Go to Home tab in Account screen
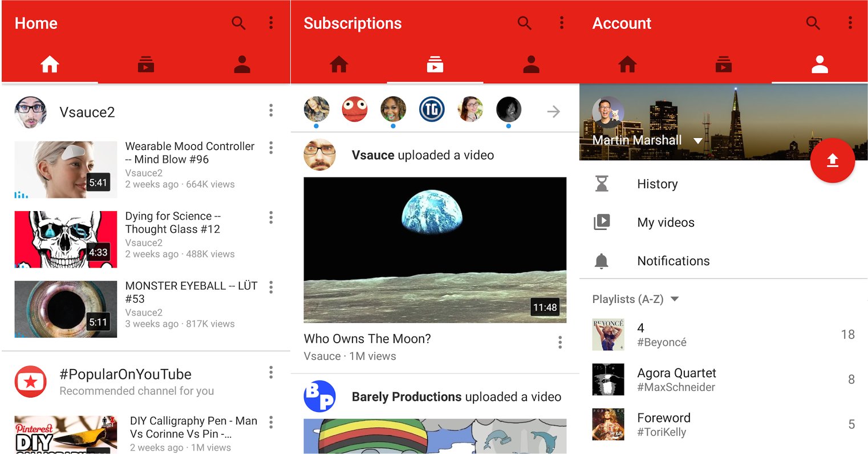The image size is (868, 454). tap(627, 65)
